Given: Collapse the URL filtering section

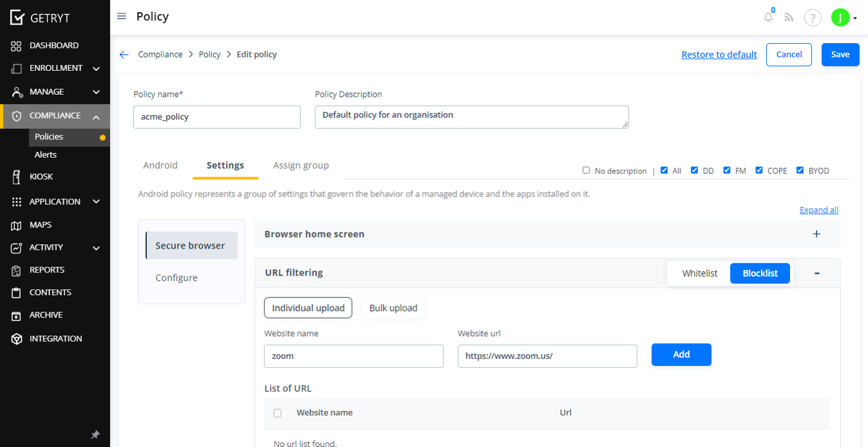Looking at the screenshot, I should [816, 273].
